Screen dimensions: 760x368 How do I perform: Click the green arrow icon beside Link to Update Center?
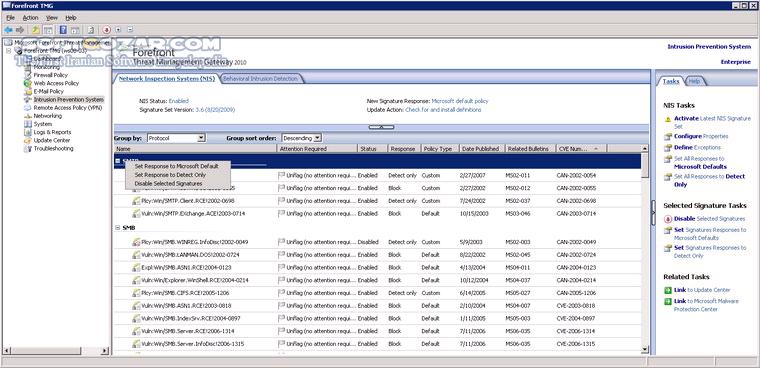pos(668,290)
